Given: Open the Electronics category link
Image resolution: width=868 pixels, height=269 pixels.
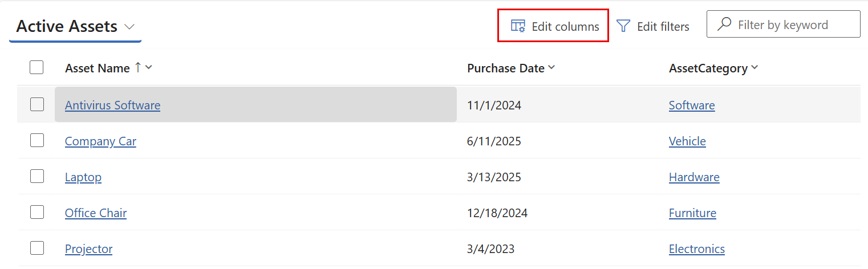Looking at the screenshot, I should (697, 249).
